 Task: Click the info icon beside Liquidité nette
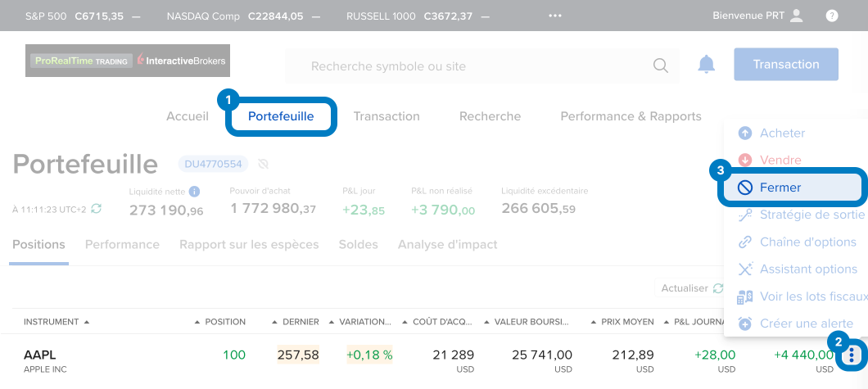click(x=194, y=192)
